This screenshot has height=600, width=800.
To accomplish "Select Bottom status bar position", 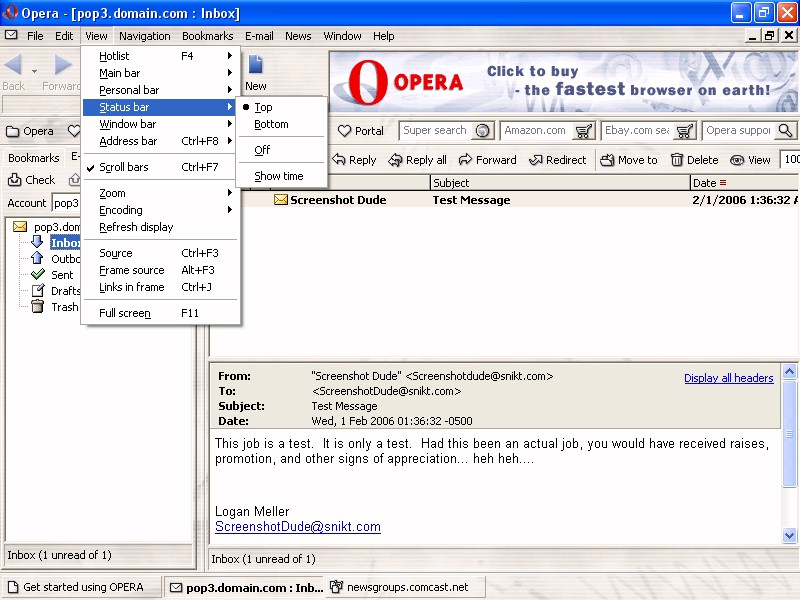I will [x=281, y=124].
